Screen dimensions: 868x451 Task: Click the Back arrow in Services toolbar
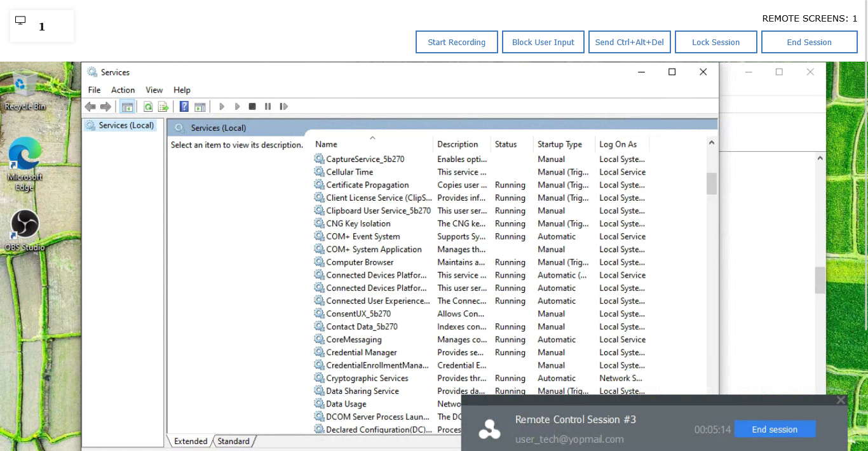point(90,107)
